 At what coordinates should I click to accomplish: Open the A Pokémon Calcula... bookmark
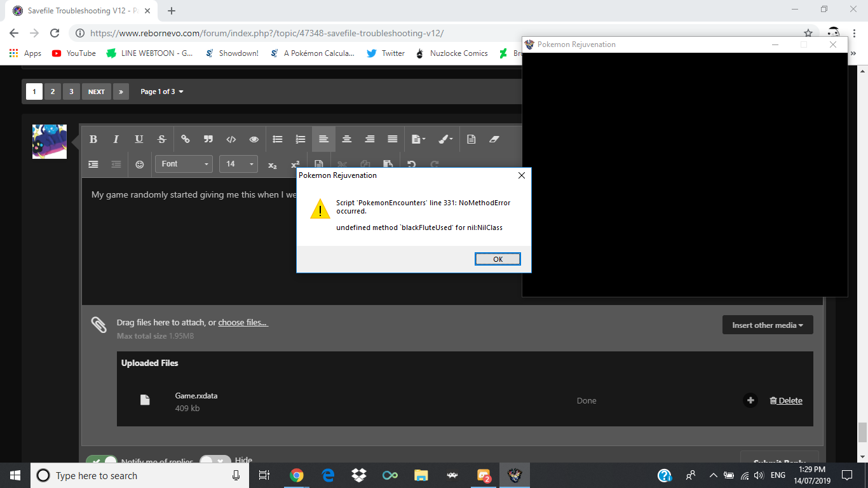coord(313,53)
